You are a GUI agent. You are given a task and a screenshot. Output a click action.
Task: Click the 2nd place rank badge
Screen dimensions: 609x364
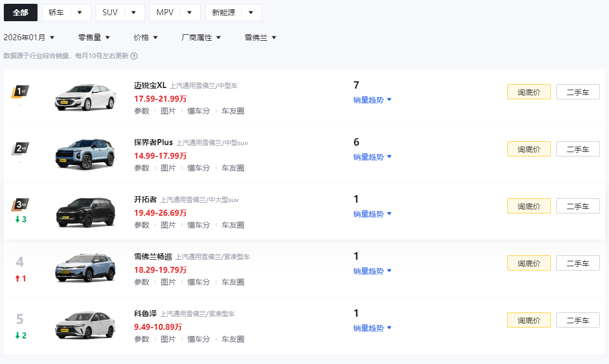(x=20, y=148)
